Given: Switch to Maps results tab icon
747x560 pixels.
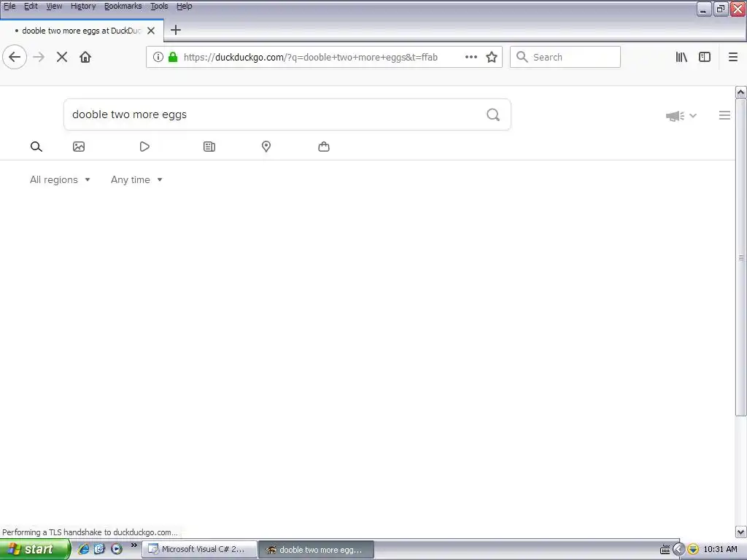Looking at the screenshot, I should pos(266,147).
